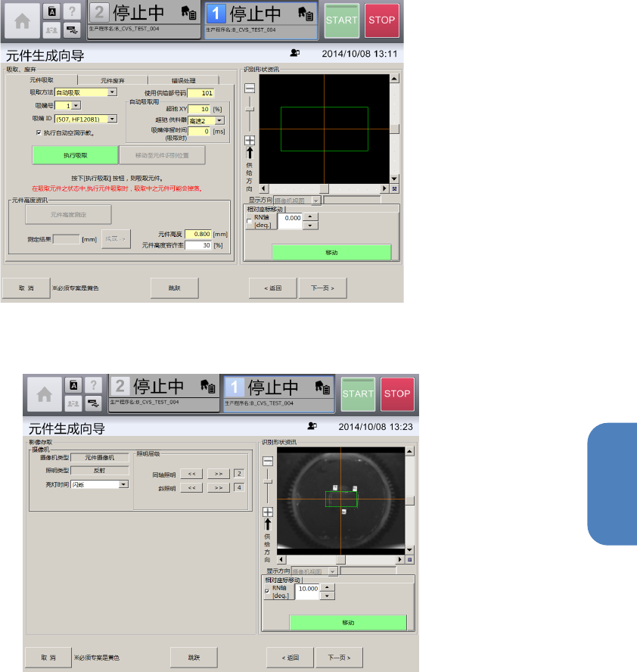The height and width of the screenshot is (672, 637).
Task: Switch to 错误处理 tab
Action: (183, 80)
